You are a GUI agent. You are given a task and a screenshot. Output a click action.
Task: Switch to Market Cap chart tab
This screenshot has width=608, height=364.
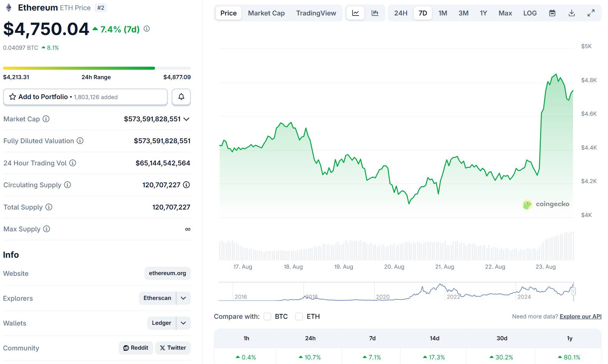tap(266, 13)
